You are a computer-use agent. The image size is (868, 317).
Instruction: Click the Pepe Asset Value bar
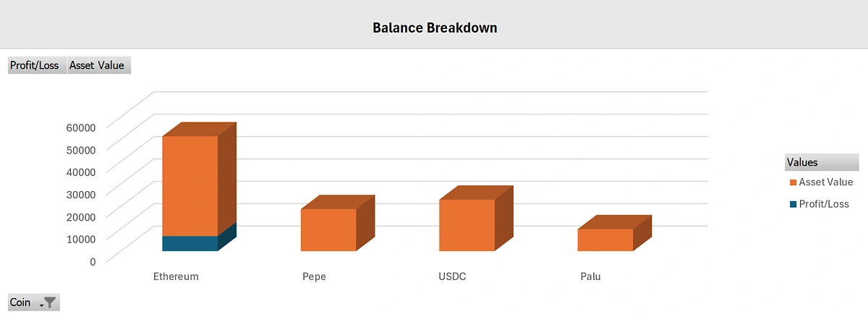click(x=328, y=229)
